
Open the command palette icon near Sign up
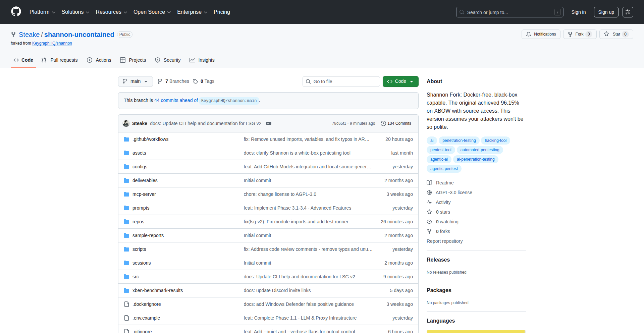pos(628,12)
